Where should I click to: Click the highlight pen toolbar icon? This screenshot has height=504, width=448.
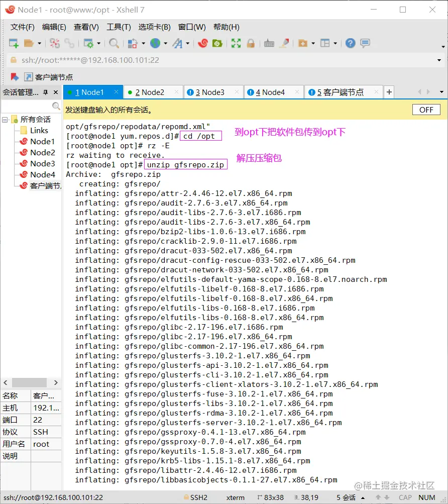(284, 43)
